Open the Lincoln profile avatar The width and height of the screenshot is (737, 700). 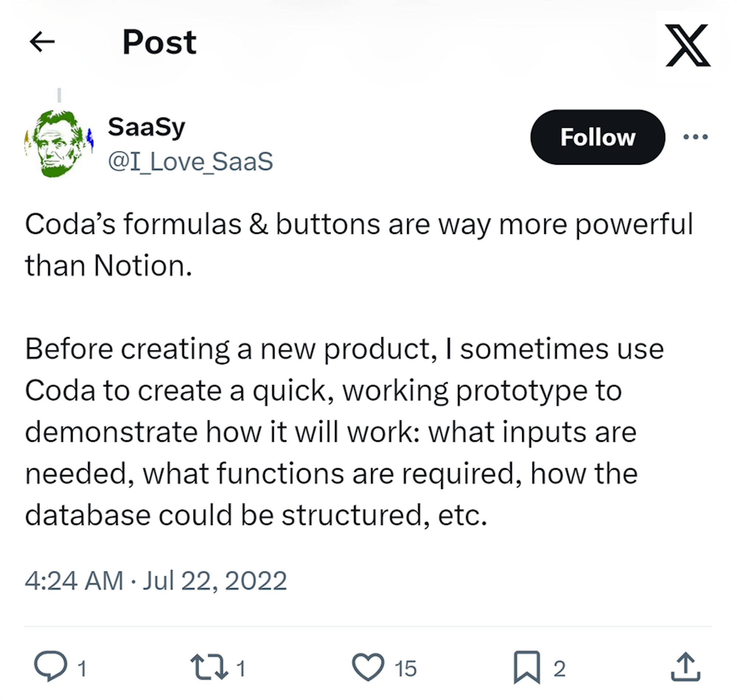tap(59, 143)
